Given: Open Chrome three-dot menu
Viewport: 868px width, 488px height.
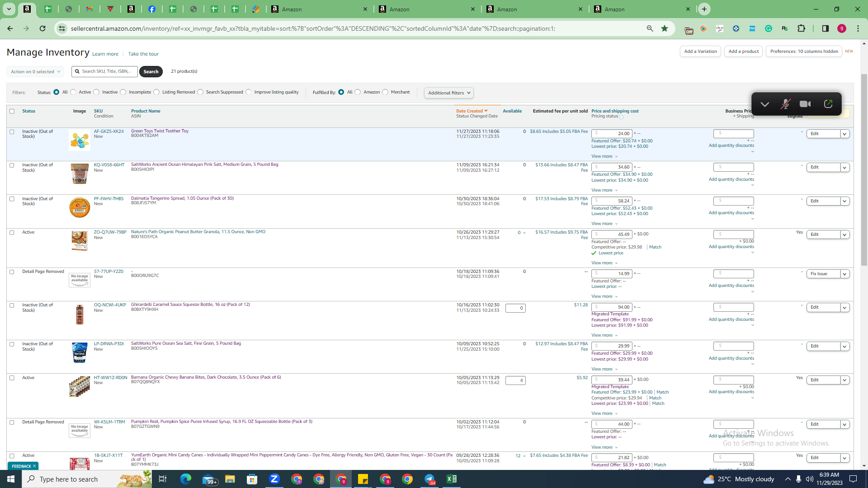Looking at the screenshot, I should pos(858,28).
